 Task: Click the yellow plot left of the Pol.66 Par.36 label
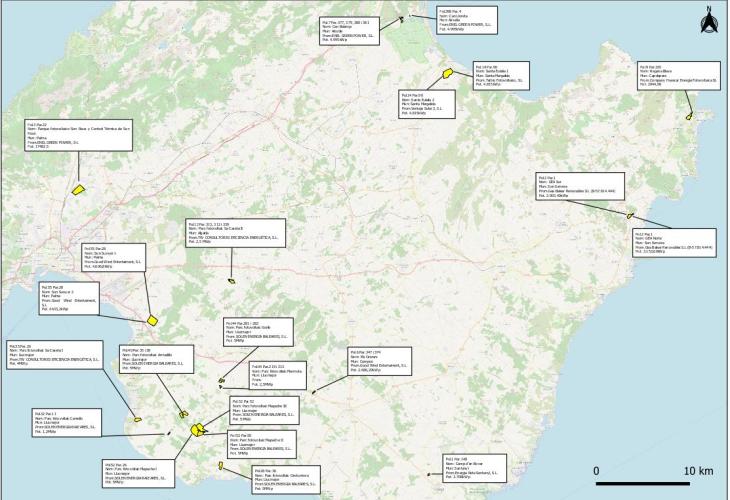pyautogui.click(x=221, y=465)
